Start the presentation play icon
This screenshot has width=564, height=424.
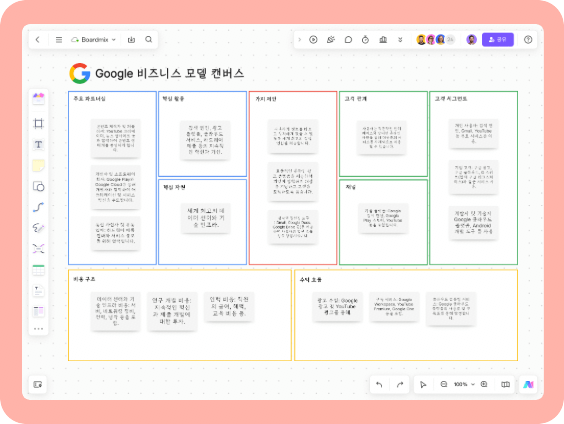[313, 40]
